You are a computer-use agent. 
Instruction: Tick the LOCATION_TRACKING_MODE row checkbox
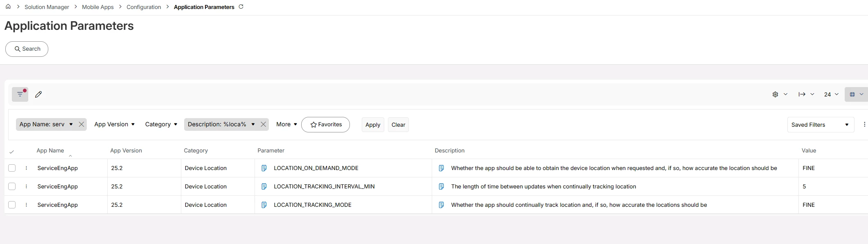12,205
